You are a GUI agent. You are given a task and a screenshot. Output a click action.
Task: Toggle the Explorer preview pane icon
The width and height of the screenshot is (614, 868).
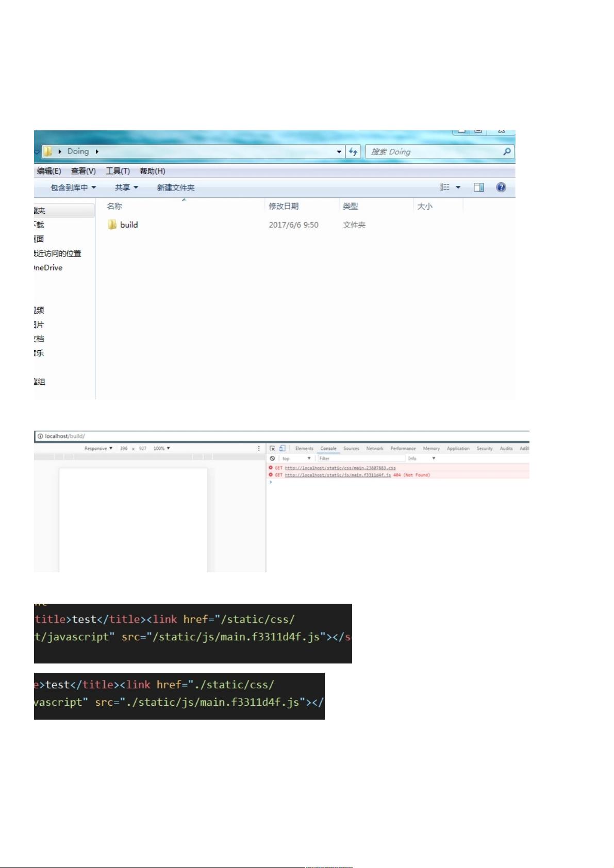pos(479,188)
